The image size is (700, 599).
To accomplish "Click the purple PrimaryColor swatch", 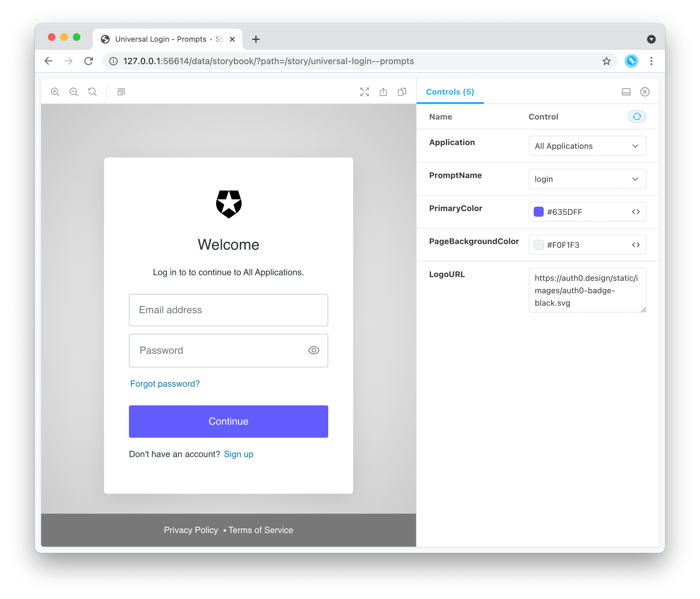I will [x=538, y=212].
